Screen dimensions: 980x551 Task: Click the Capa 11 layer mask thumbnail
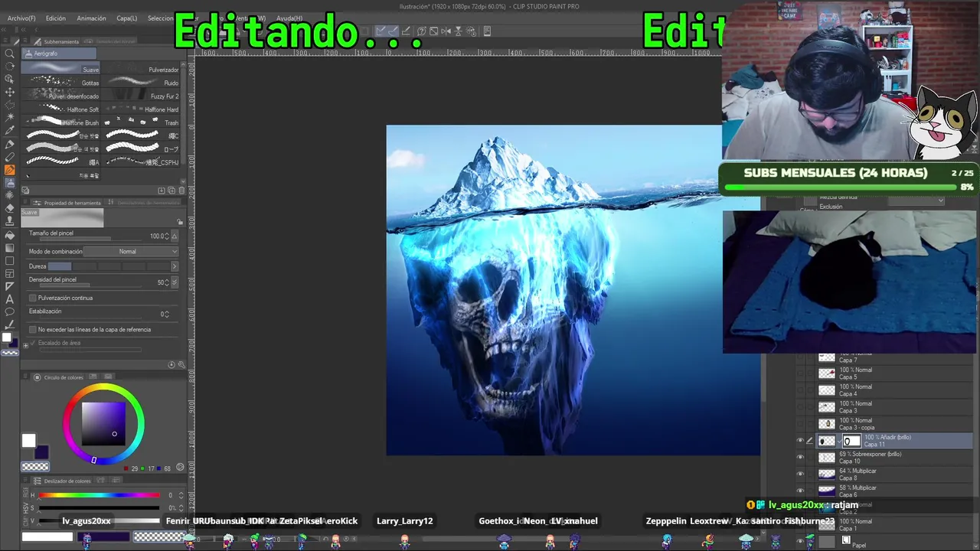851,441
